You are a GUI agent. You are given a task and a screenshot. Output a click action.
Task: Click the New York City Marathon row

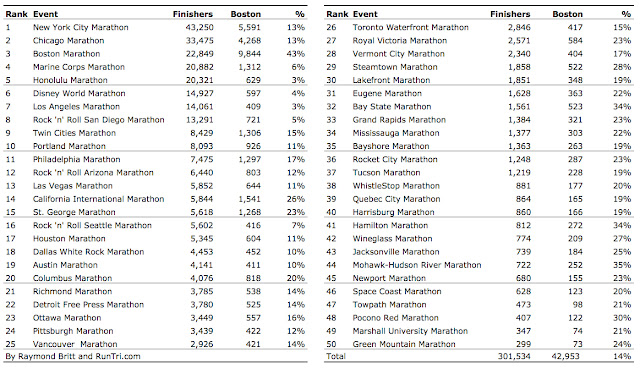[155, 27]
